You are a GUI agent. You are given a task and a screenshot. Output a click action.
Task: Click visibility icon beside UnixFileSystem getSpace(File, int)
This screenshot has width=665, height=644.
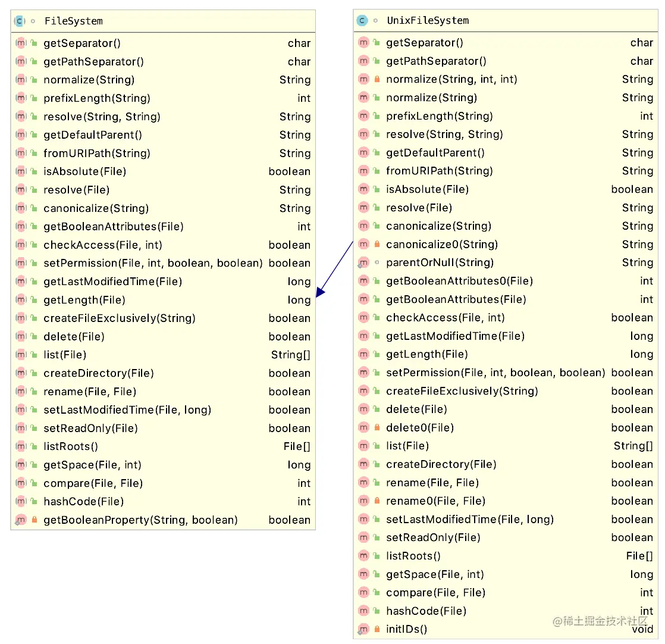pos(377,574)
